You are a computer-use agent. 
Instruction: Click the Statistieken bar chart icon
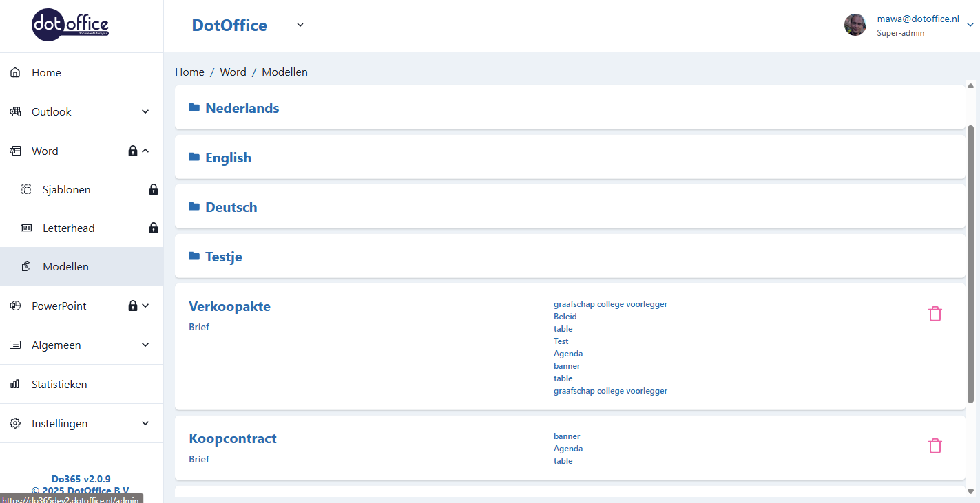[15, 385]
